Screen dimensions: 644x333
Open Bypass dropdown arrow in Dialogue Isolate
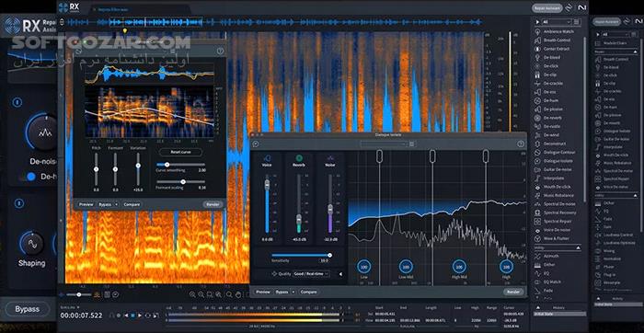coord(293,292)
